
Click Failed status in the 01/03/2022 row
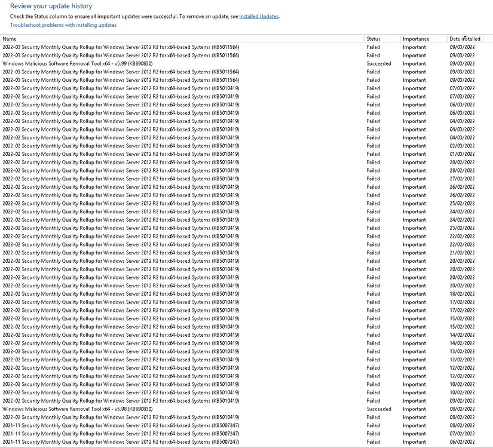tap(373, 154)
